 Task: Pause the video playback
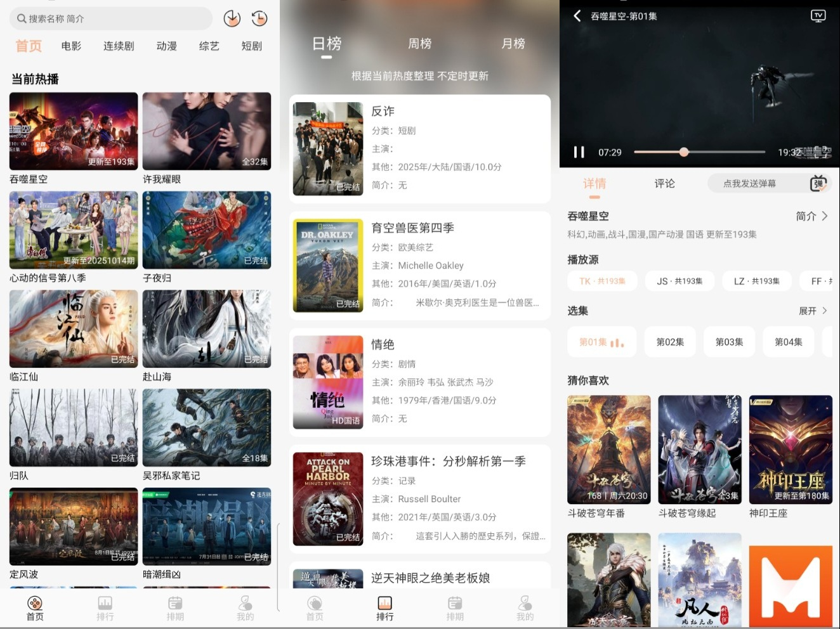point(579,152)
